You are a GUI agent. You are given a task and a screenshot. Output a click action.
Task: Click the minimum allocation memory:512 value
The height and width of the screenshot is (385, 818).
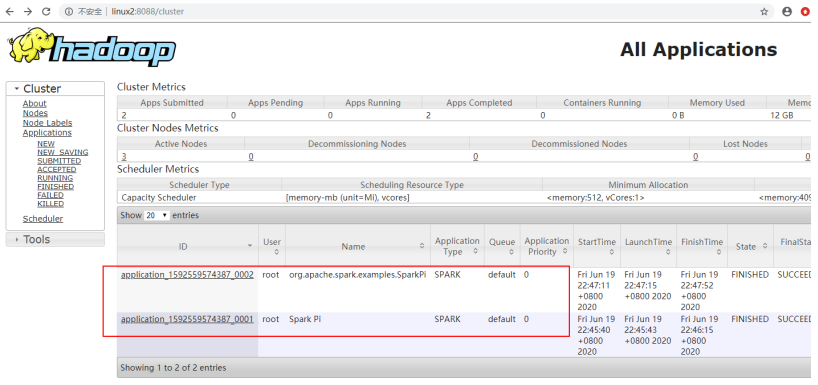pos(595,198)
